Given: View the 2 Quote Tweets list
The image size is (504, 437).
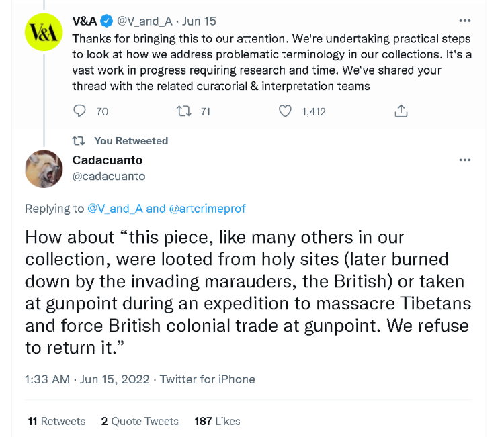Looking at the screenshot, I should point(140,421).
